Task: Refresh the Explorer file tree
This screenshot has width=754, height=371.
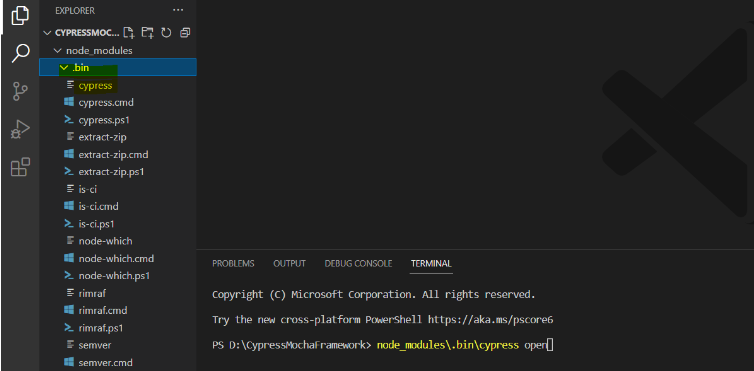Action: coord(166,33)
